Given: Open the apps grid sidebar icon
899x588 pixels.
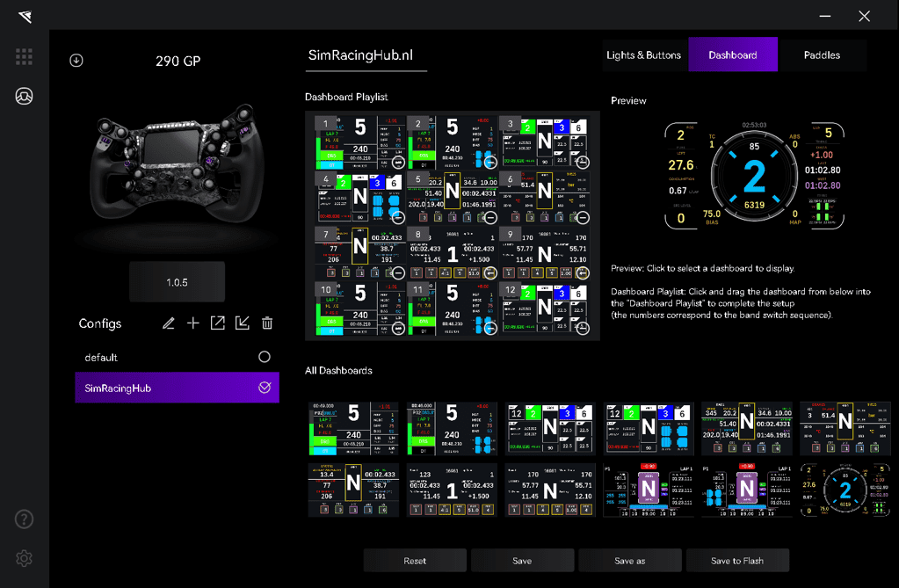Looking at the screenshot, I should pyautogui.click(x=24, y=56).
